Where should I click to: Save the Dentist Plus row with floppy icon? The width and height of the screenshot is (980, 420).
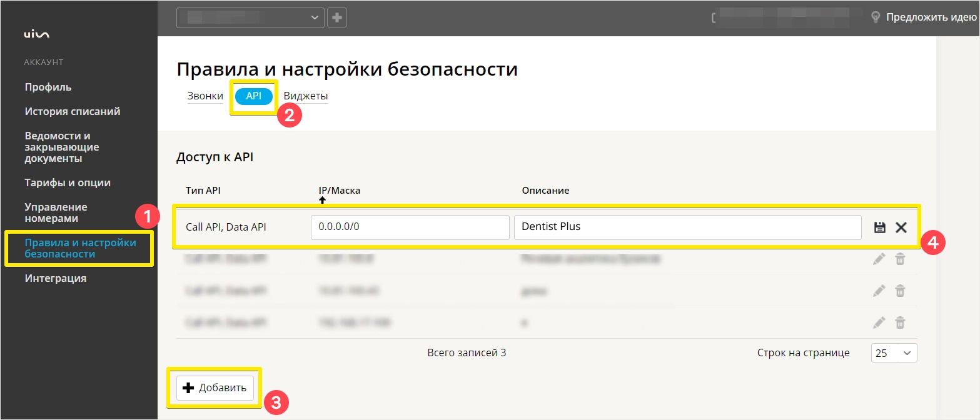(x=879, y=227)
